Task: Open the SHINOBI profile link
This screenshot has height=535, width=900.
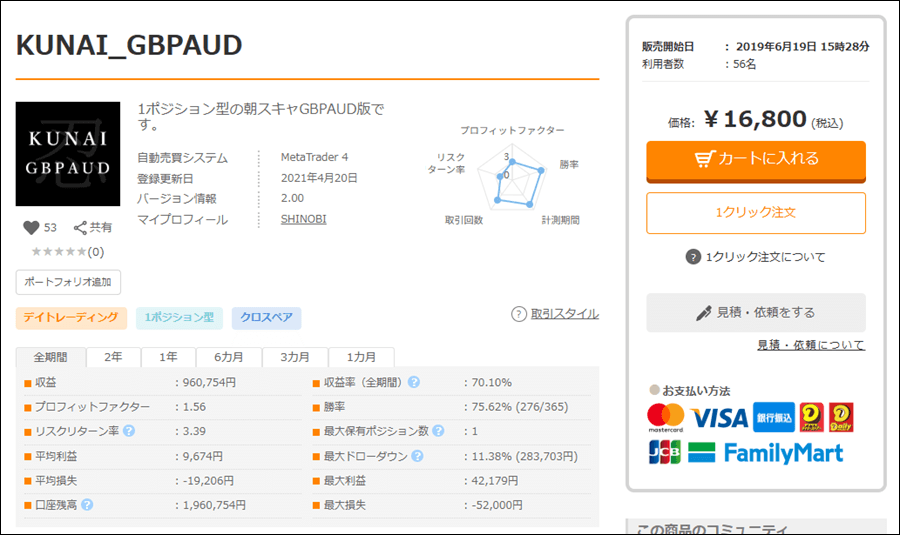Action: [303, 219]
